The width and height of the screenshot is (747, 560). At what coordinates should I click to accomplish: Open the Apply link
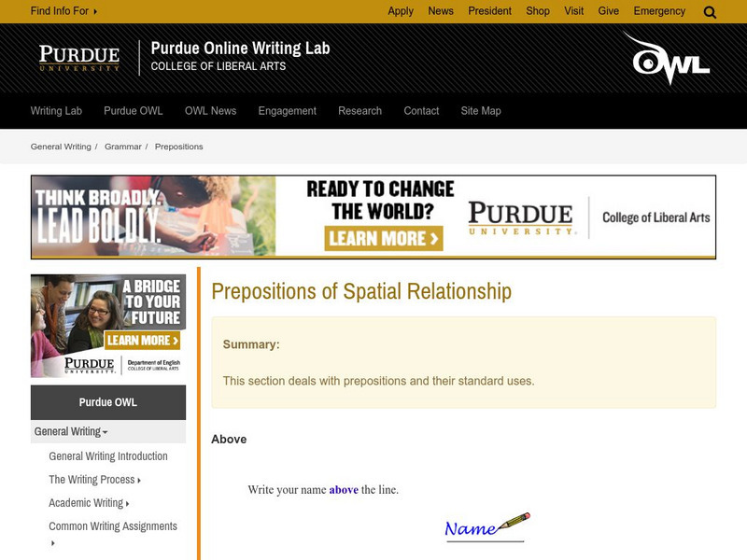pyautogui.click(x=401, y=11)
